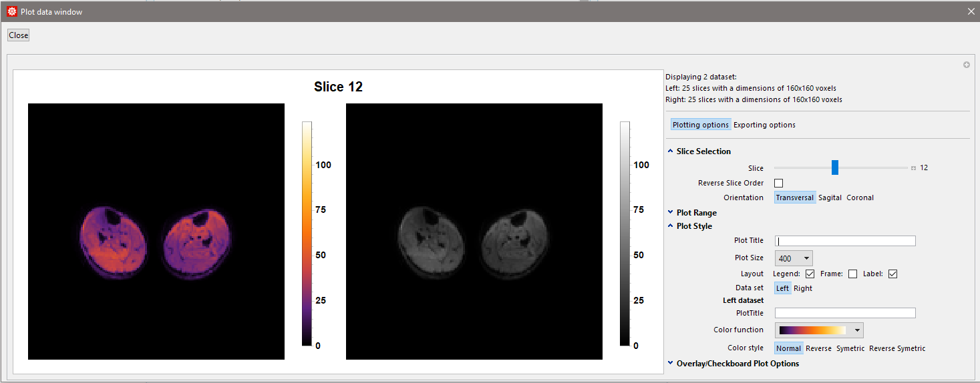Image resolution: width=980 pixels, height=383 pixels.
Task: Select the Left data set
Action: (782, 288)
